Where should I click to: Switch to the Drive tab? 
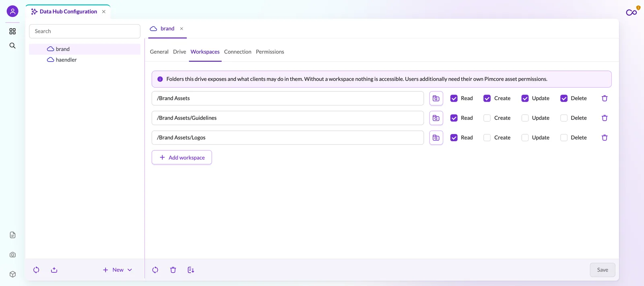(180, 52)
